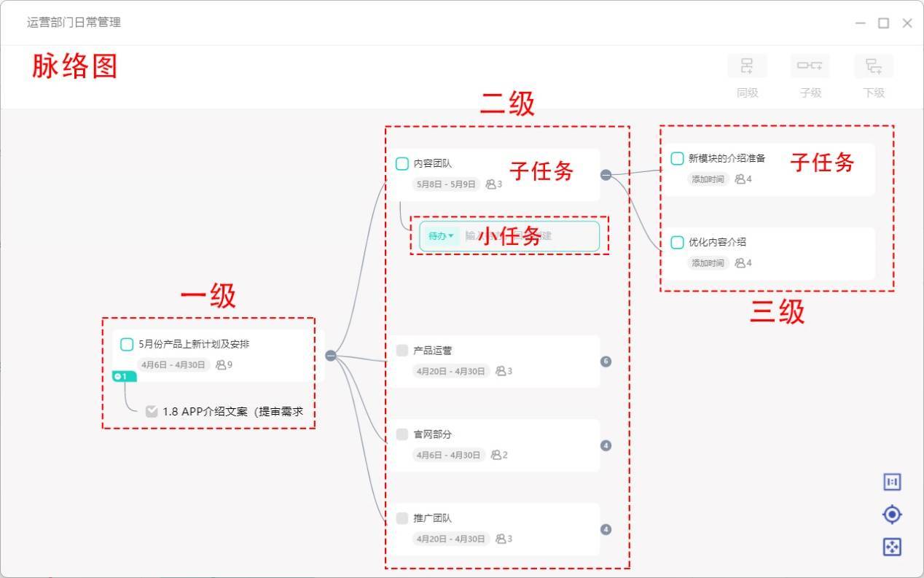Minimize the window
The width and height of the screenshot is (924, 578).
point(861,23)
